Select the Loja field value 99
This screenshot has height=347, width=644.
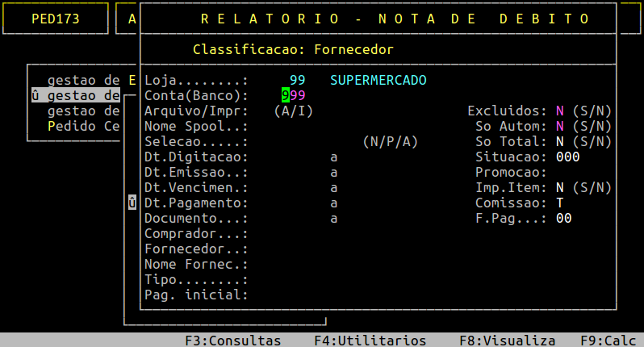tap(297, 80)
